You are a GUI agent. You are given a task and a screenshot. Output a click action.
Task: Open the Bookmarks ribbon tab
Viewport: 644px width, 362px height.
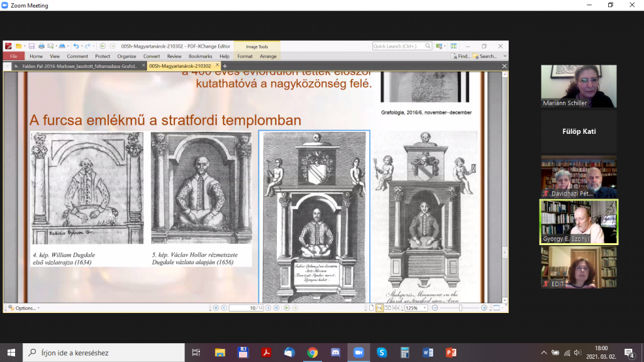pos(201,56)
